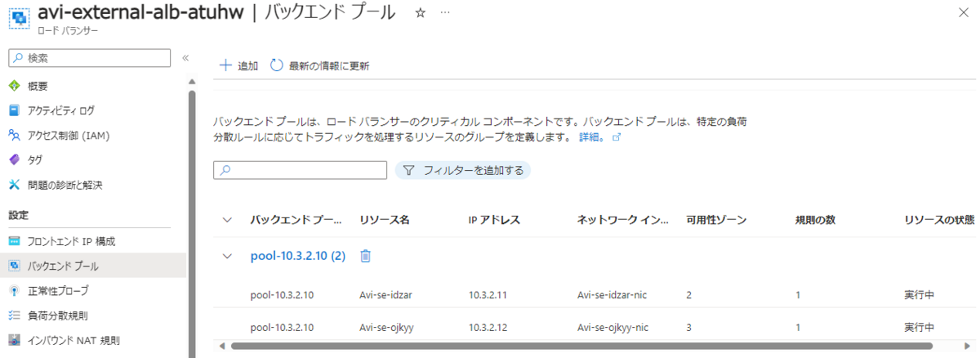Focus the sidebar 検索 search box
Image resolution: width=980 pixels, height=358 pixels.
pyautogui.click(x=89, y=57)
